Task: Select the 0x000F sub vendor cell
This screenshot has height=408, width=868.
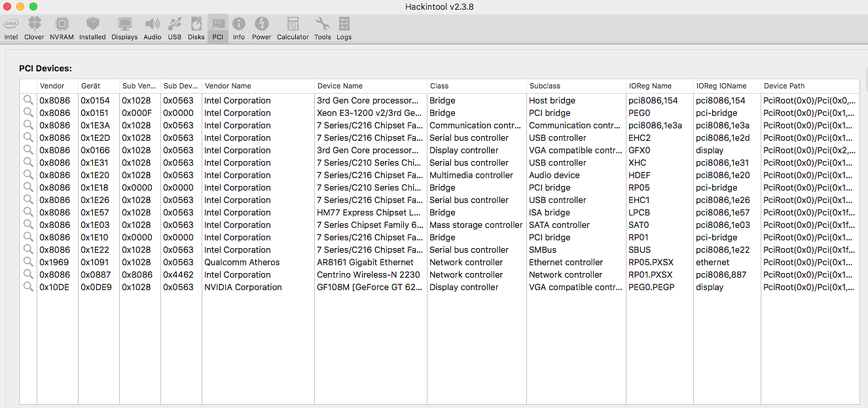Action: pyautogui.click(x=137, y=113)
